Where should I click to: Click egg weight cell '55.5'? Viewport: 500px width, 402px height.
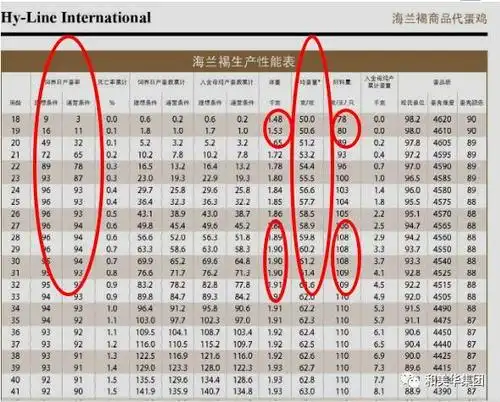(307, 178)
